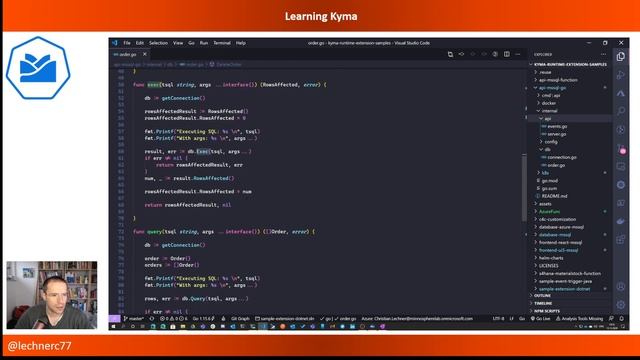Click the master branch in the status bar
This screenshot has height=360, width=640.
click(134, 319)
